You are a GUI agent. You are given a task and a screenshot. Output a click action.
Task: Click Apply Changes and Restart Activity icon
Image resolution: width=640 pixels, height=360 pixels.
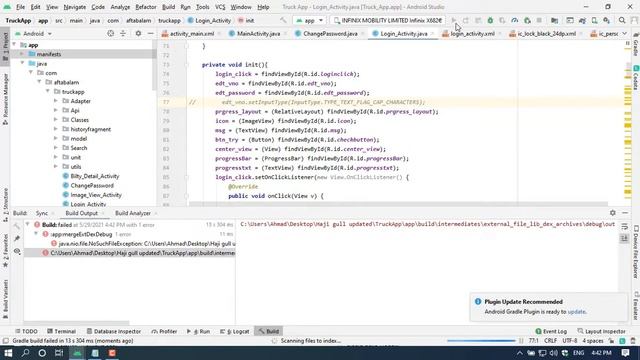tap(466, 20)
